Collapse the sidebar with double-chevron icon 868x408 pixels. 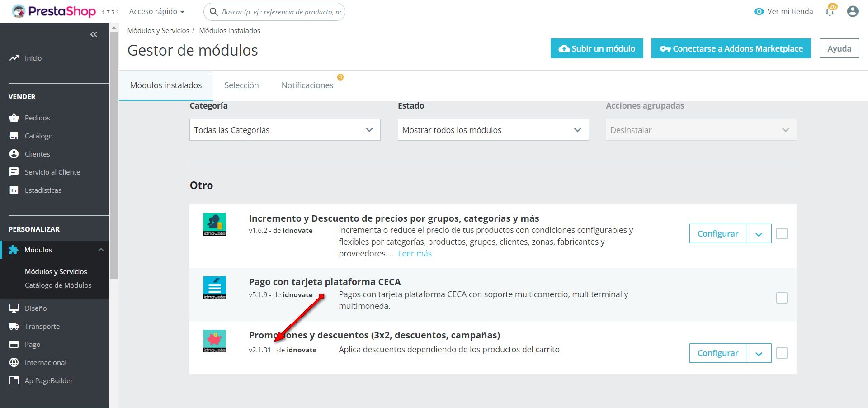tap(94, 34)
